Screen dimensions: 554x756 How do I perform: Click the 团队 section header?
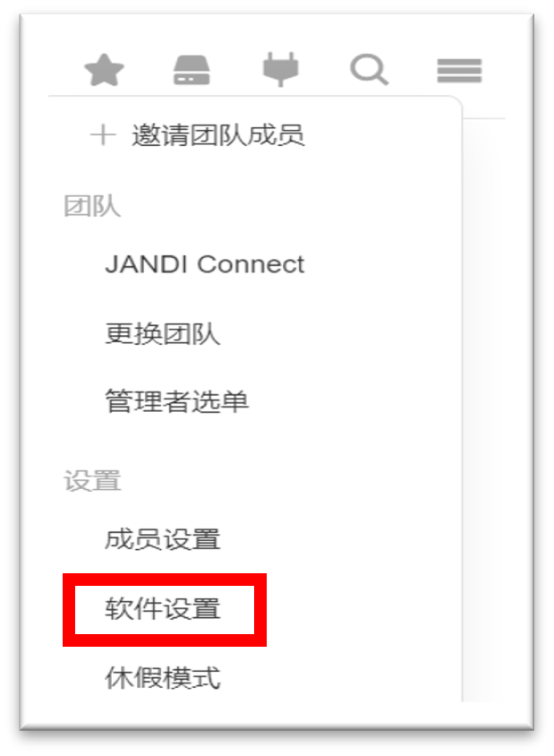click(92, 206)
